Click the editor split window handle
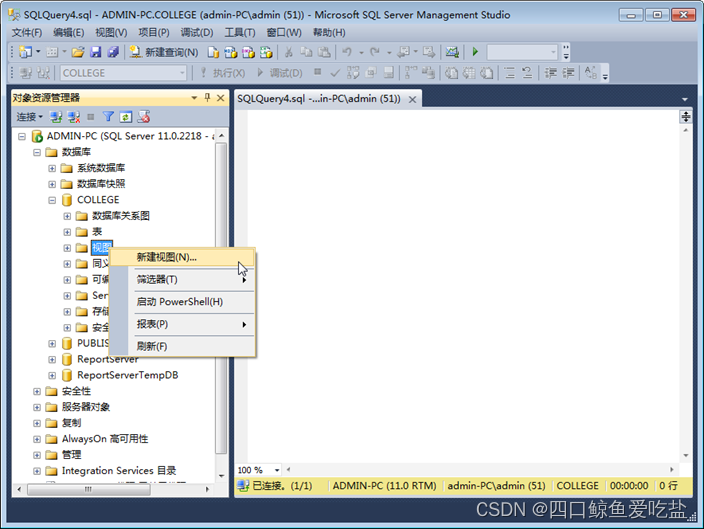704x529 pixels. (x=685, y=117)
